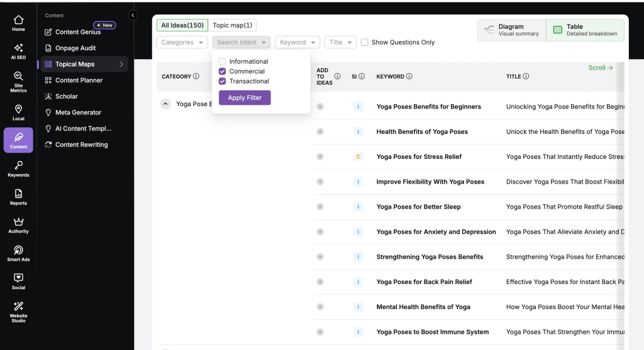The height and width of the screenshot is (350, 644).
Task: Open the Local pin icon
Action: 18,112
